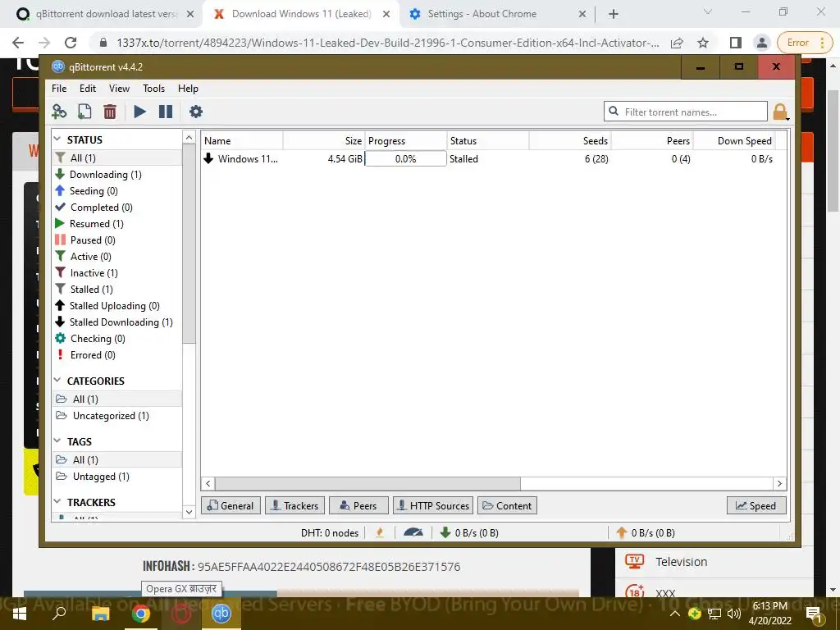The image size is (840, 630).
Task: Show the Speed graph tab
Action: tap(756, 505)
